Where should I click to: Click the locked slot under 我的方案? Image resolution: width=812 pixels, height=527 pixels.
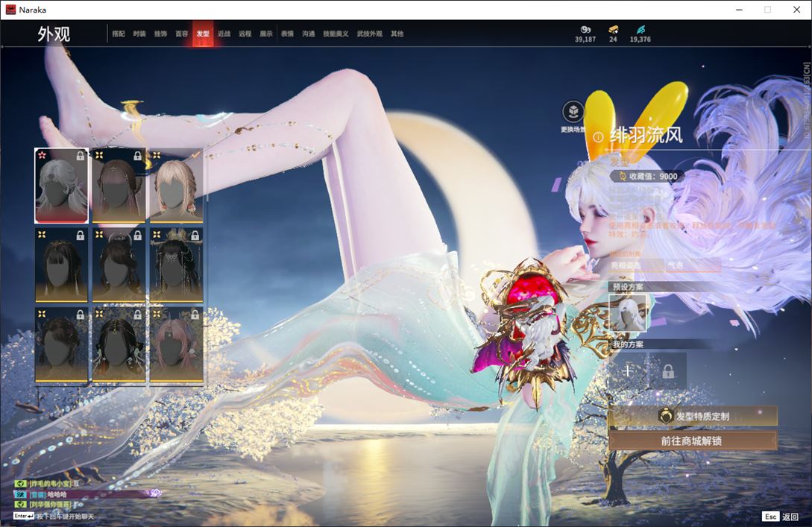[668, 370]
